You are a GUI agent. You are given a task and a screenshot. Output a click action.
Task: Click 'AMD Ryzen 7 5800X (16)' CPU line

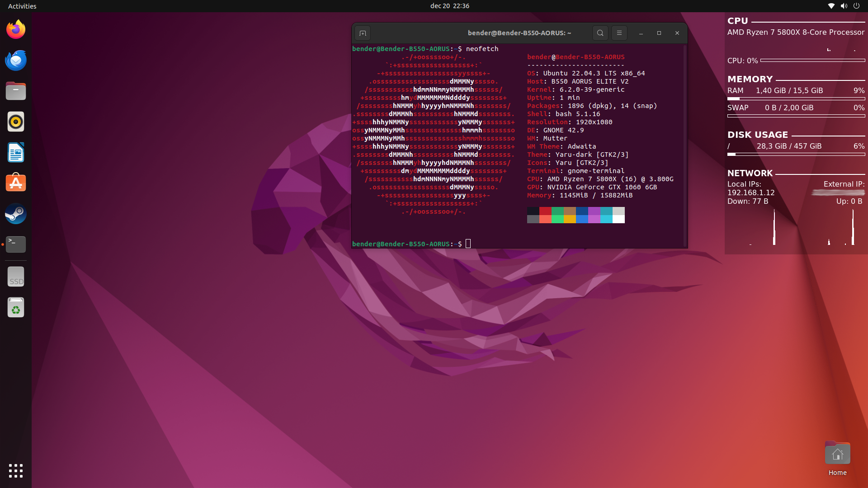600,179
